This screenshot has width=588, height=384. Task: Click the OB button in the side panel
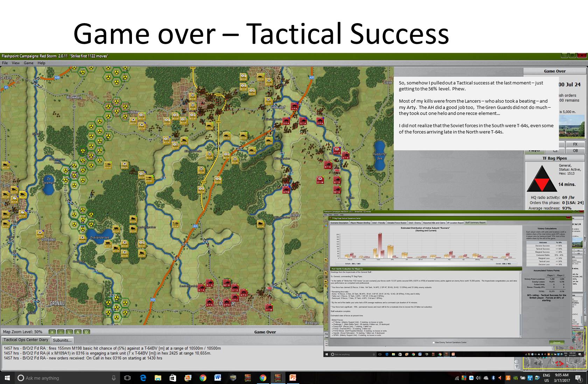coord(575,151)
